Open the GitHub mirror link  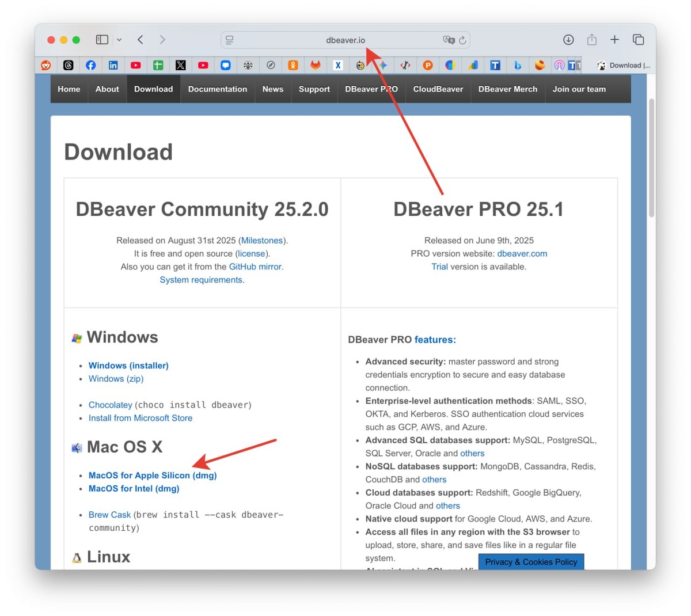pos(255,267)
